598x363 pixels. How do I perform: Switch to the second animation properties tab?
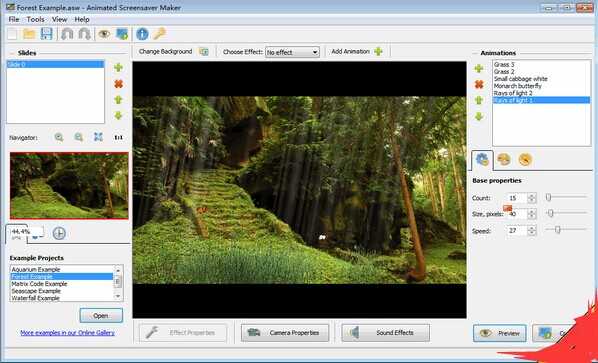click(504, 160)
